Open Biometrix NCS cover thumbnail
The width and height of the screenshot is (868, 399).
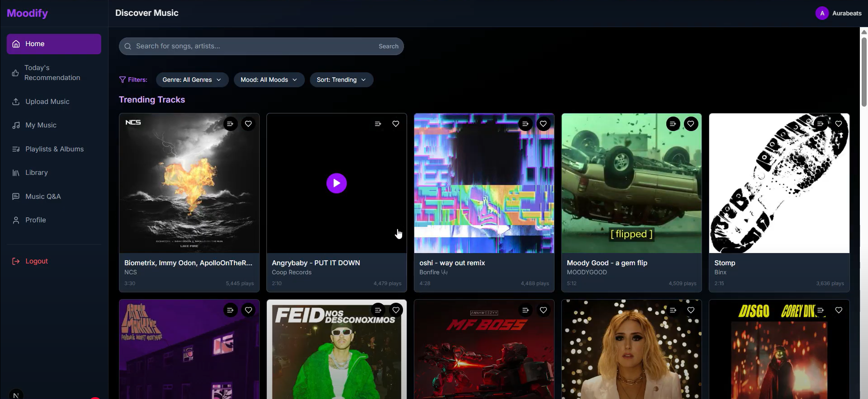point(189,183)
